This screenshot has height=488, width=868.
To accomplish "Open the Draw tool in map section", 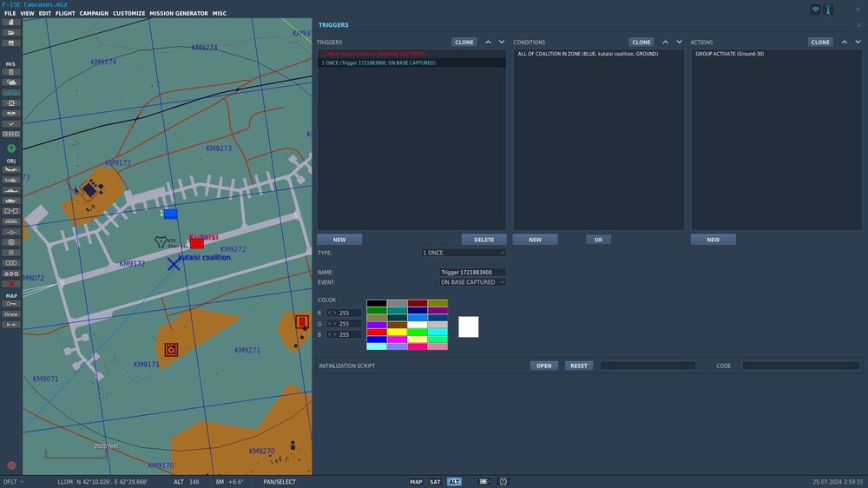I will click(11, 314).
